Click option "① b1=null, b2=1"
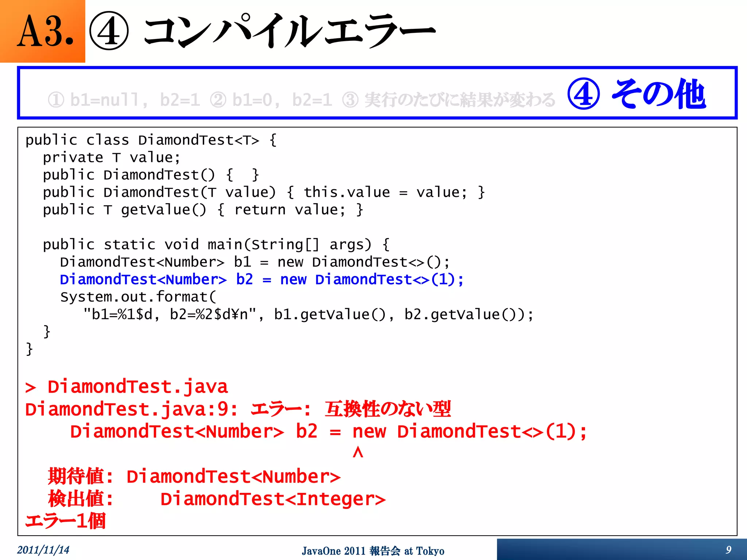This screenshot has height=560, width=747. click(124, 100)
